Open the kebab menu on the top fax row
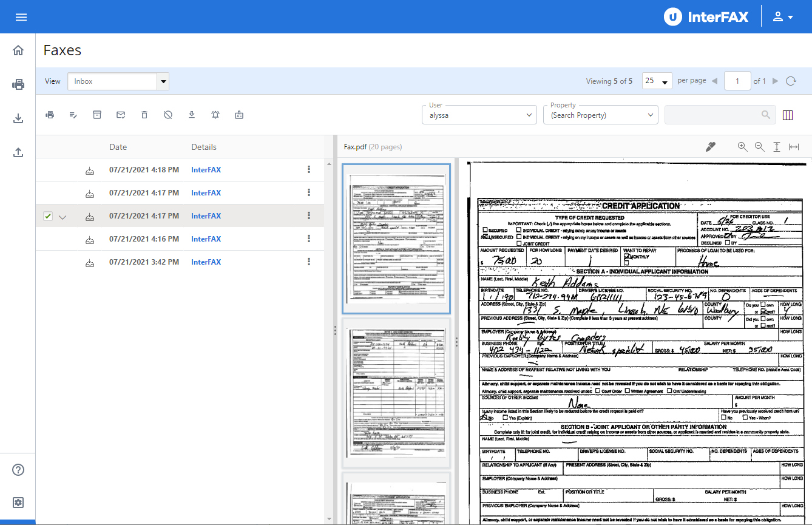 pos(308,170)
